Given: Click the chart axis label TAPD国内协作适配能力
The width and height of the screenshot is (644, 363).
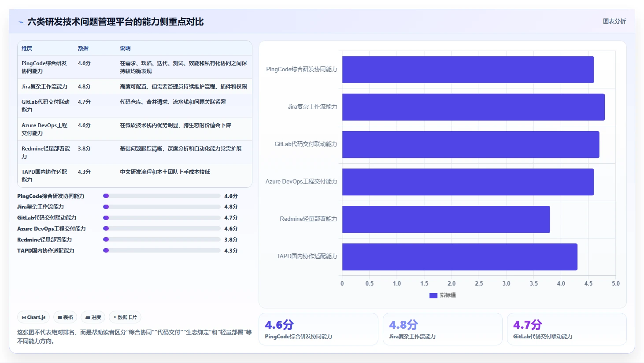Looking at the screenshot, I should pyautogui.click(x=307, y=257).
